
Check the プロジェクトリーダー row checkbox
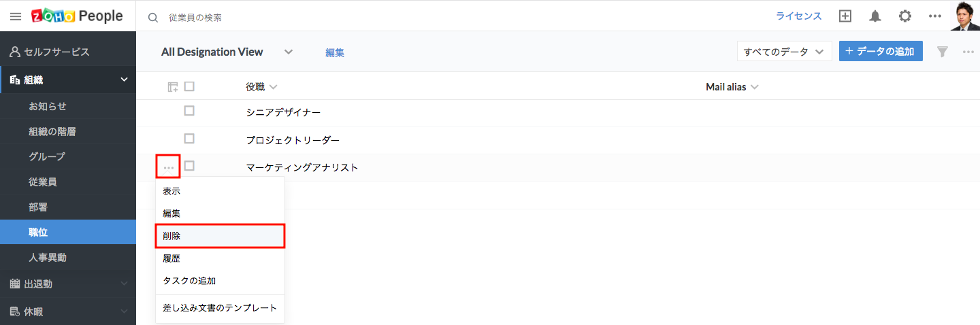189,139
